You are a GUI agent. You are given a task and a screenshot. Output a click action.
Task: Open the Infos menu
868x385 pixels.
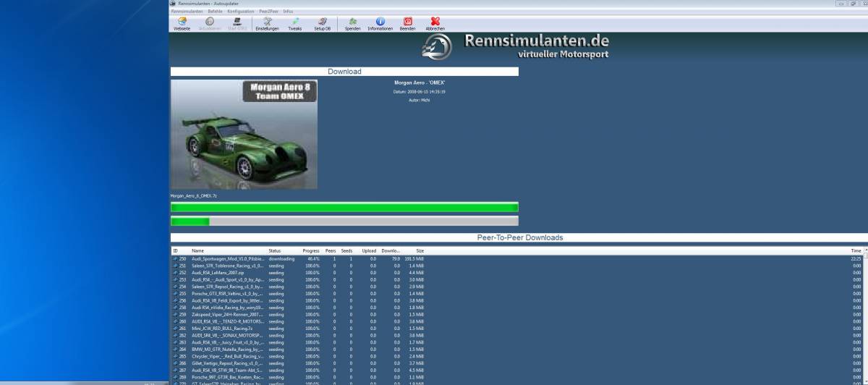pyautogui.click(x=288, y=12)
